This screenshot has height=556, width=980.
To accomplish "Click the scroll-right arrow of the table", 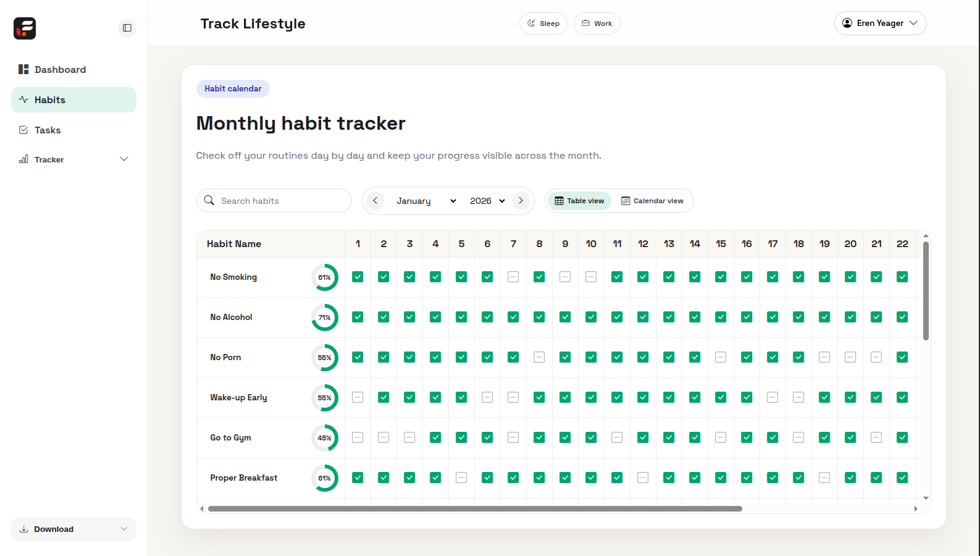I will coord(916,509).
